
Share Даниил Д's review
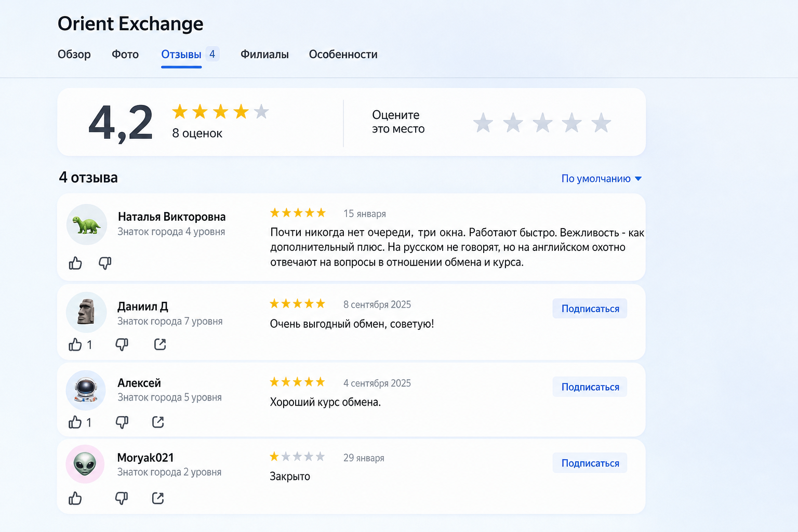(160, 344)
